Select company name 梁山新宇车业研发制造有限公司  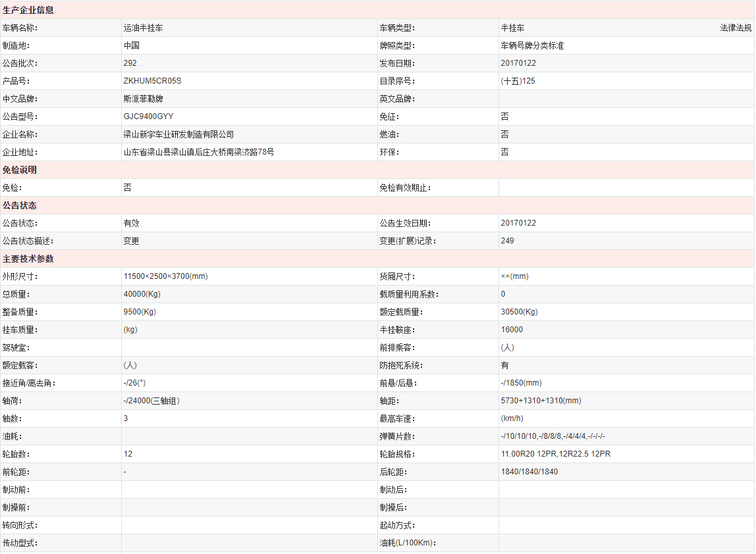[178, 135]
